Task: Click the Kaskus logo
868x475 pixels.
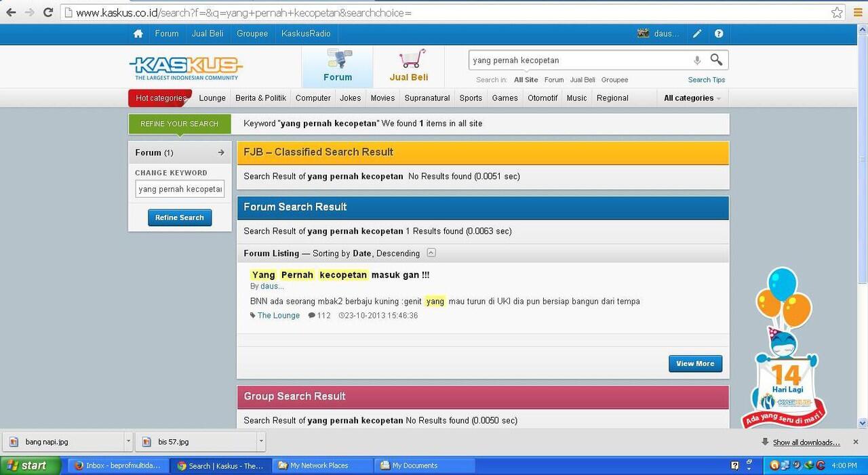Action: (186, 68)
